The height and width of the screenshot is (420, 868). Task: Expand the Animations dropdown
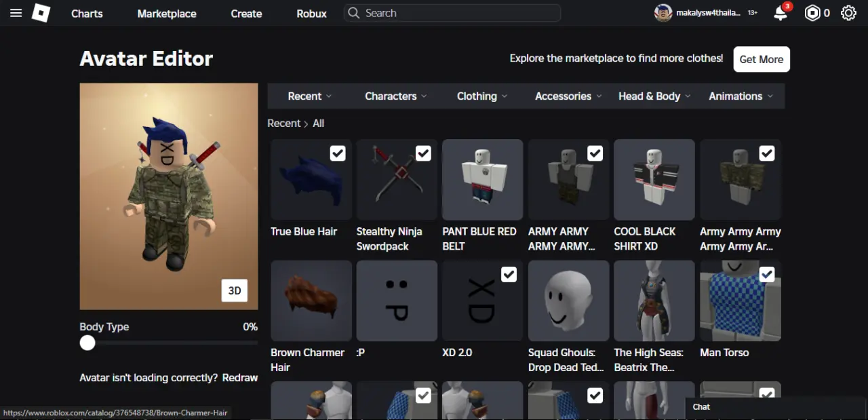point(741,96)
